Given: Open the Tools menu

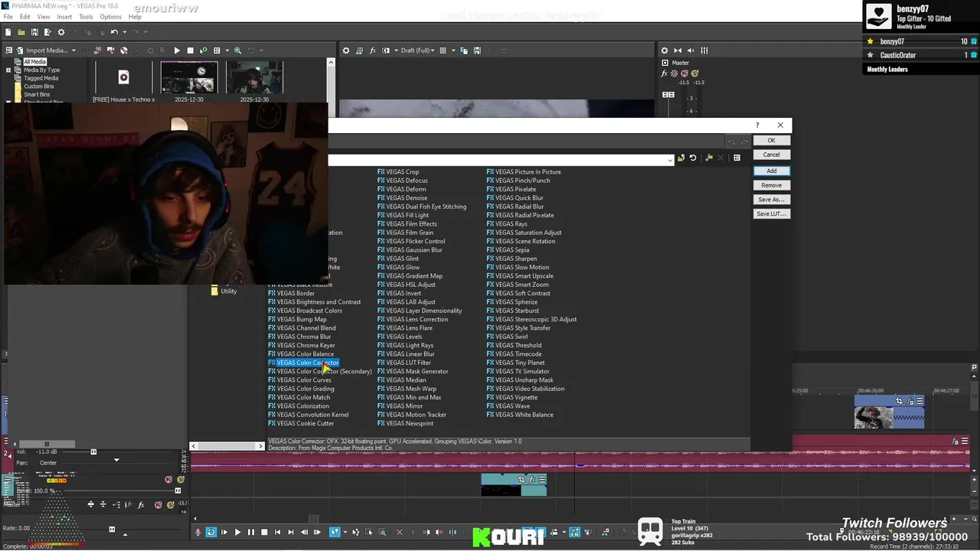Looking at the screenshot, I should pos(86,17).
